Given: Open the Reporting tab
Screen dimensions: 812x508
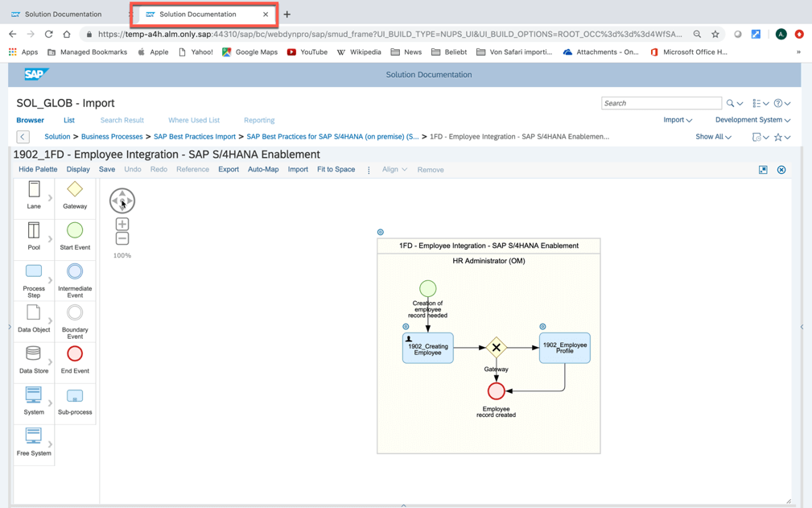Looking at the screenshot, I should point(259,120).
